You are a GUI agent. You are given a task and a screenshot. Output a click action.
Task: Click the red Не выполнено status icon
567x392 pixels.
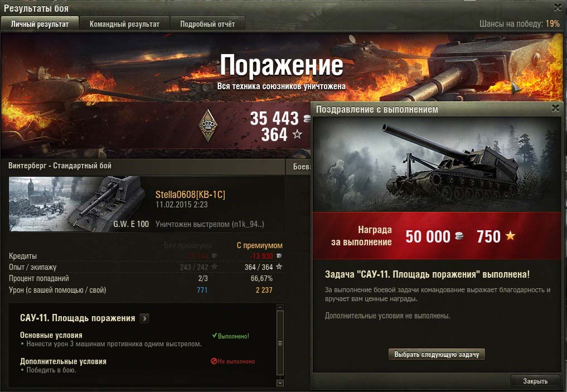coord(214,361)
